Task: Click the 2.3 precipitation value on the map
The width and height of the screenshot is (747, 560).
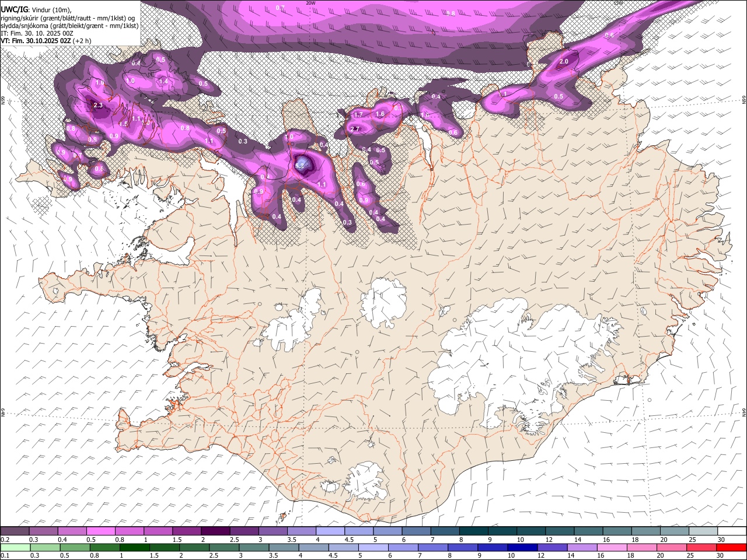Action: point(97,105)
